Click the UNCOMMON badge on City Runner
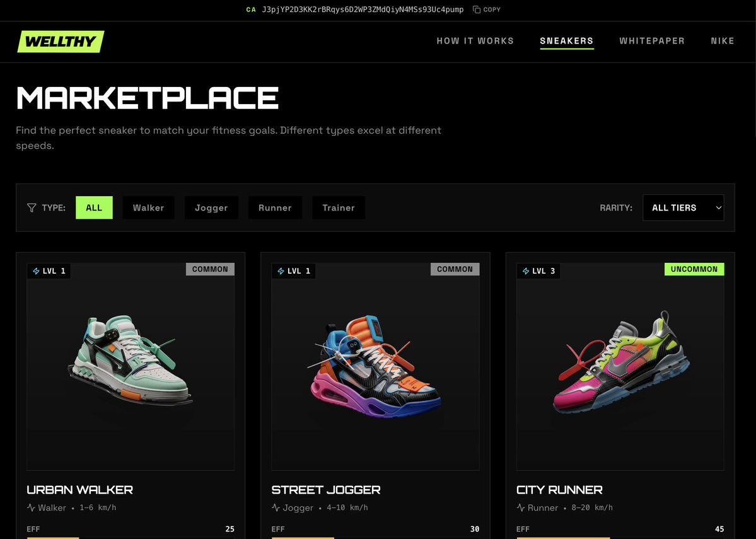Viewport: 756px width, 539px height. click(x=694, y=269)
